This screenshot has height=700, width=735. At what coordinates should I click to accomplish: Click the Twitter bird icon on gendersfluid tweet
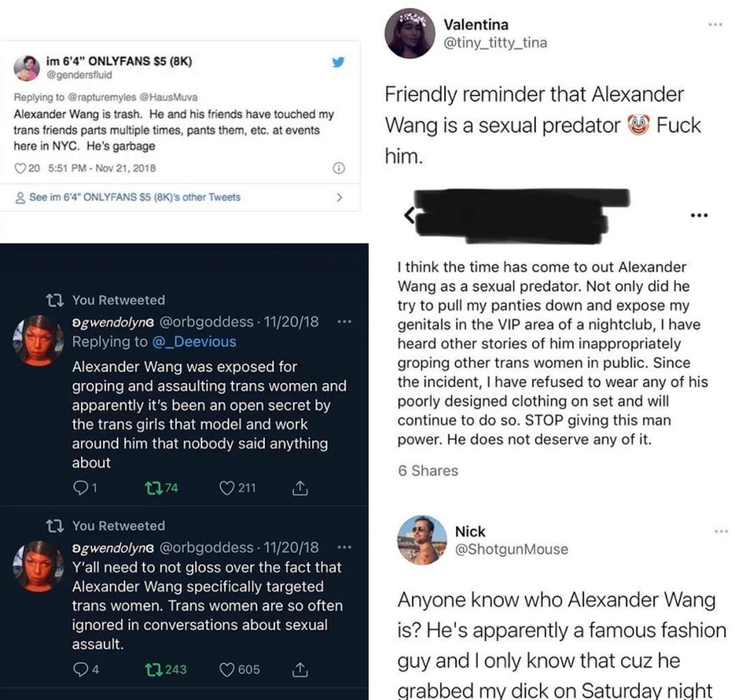tap(338, 63)
